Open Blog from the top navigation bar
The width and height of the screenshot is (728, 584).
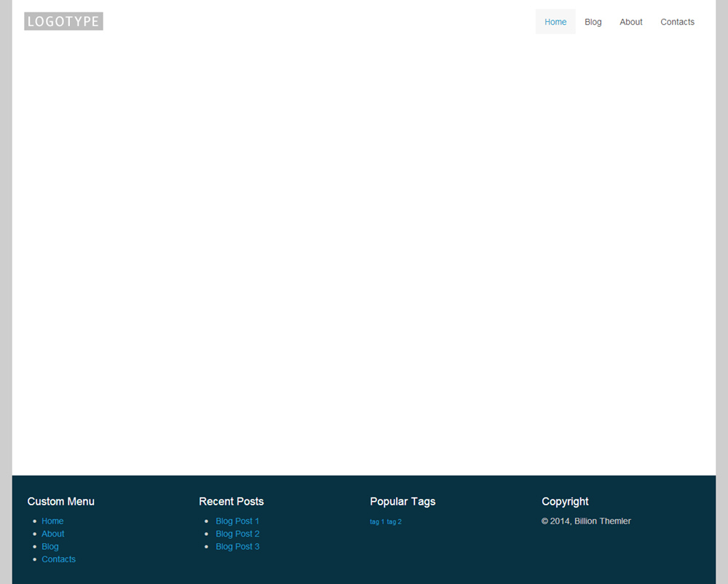[x=593, y=22]
